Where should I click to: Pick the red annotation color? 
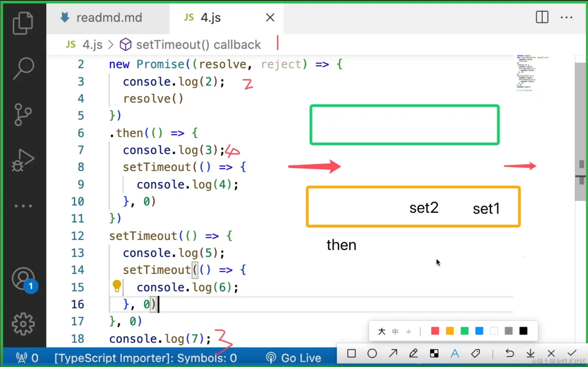(x=435, y=331)
